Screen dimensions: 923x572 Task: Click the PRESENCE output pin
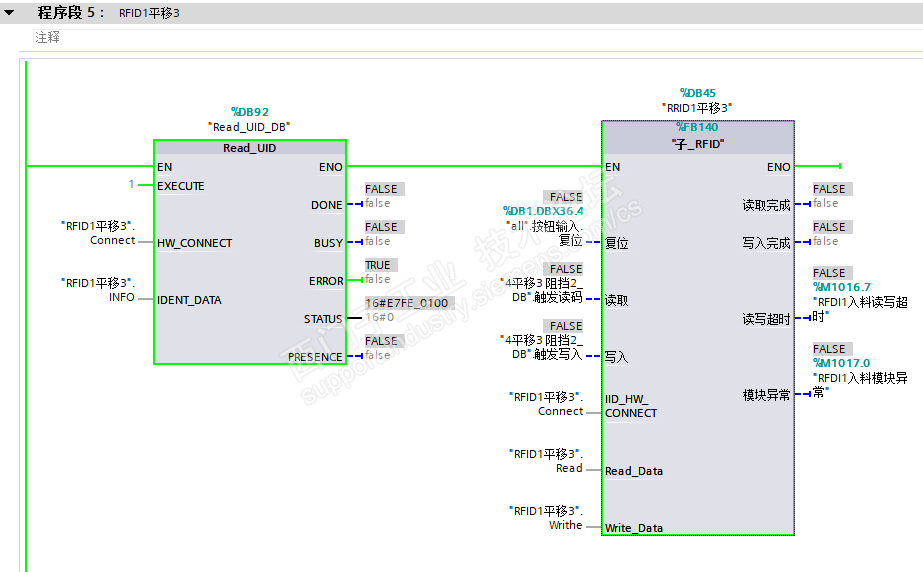pos(315,357)
